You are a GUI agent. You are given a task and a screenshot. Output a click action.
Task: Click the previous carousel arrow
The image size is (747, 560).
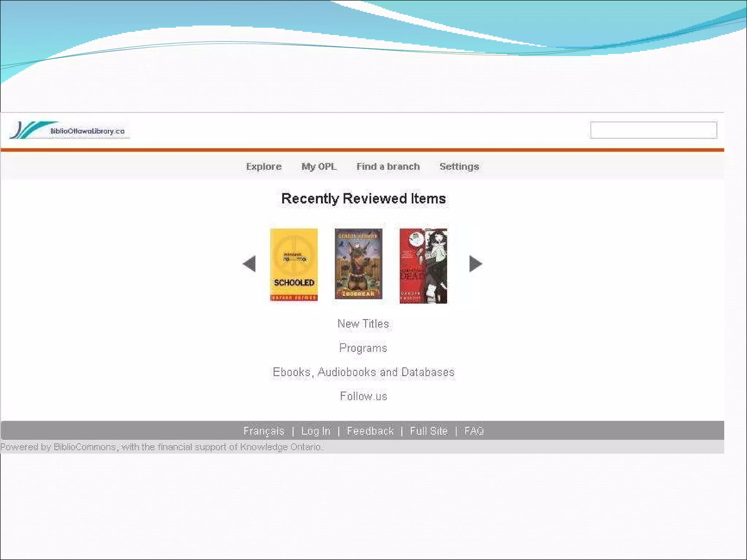pos(249,264)
